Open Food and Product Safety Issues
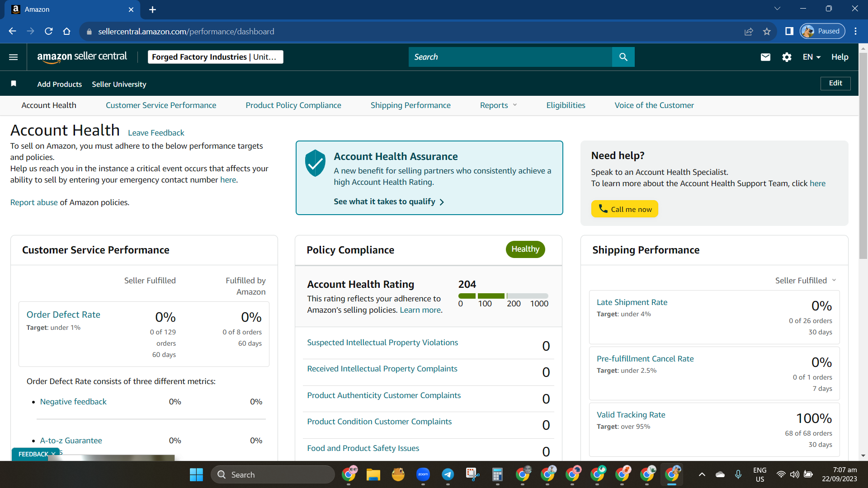The height and width of the screenshot is (488, 868). coord(363,448)
